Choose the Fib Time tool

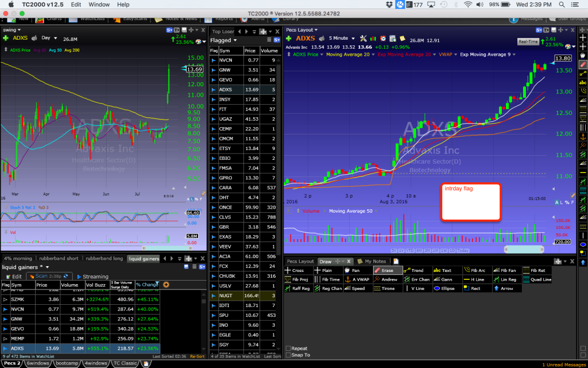click(328, 279)
